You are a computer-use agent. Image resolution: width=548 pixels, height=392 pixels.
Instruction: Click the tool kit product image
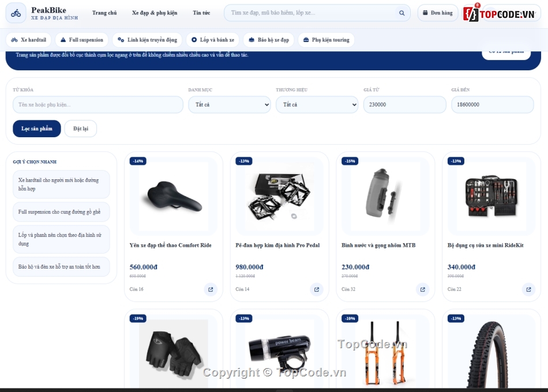click(x=491, y=196)
